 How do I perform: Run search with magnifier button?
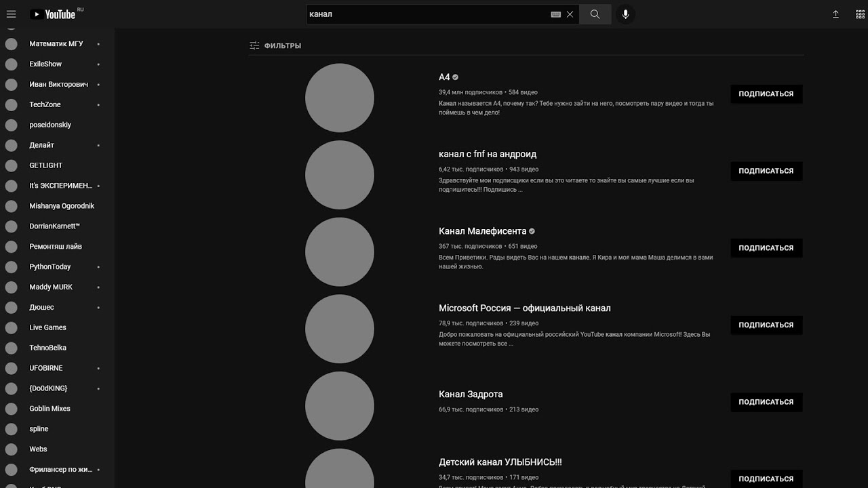(x=595, y=14)
